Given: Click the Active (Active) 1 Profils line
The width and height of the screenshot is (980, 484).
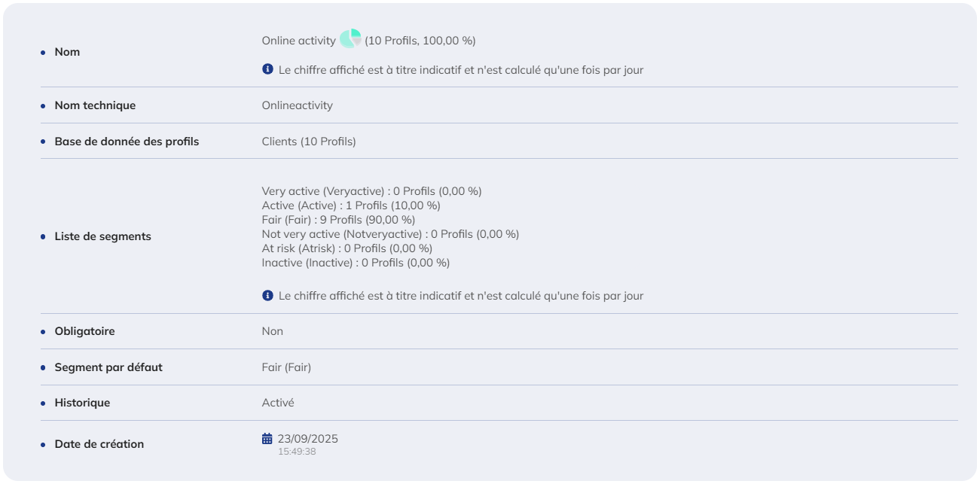Looking at the screenshot, I should (351, 205).
